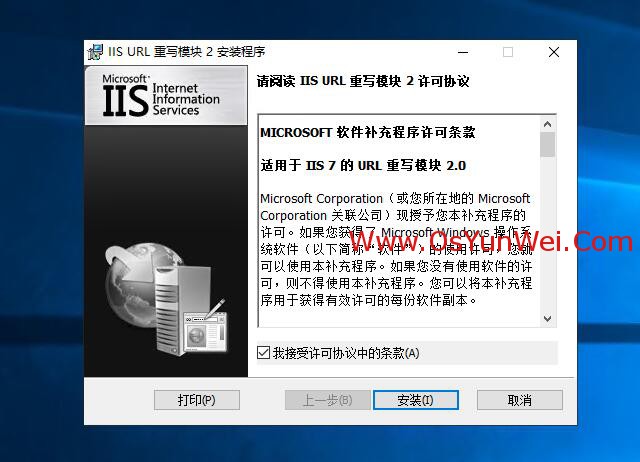This screenshot has width=640, height=462.
Task: Click the scrollbar track below the thumb
Action: click(547, 234)
